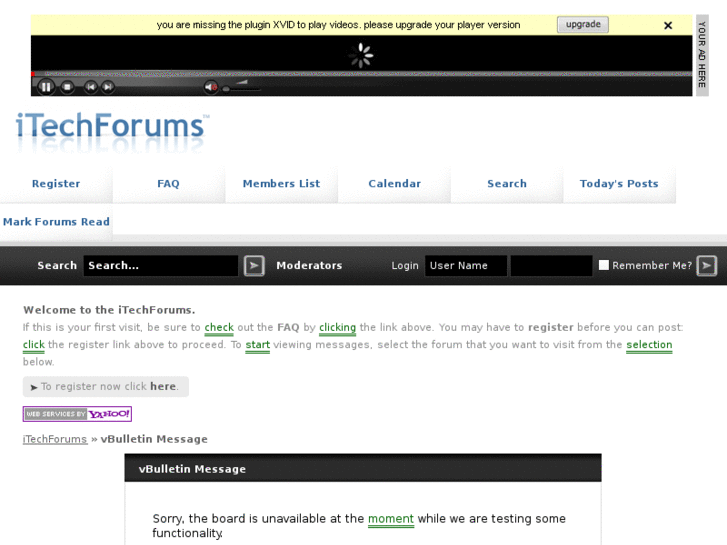Screen dimensions: 727x545
Task: Click the video seek progress bar
Action: tap(362, 74)
